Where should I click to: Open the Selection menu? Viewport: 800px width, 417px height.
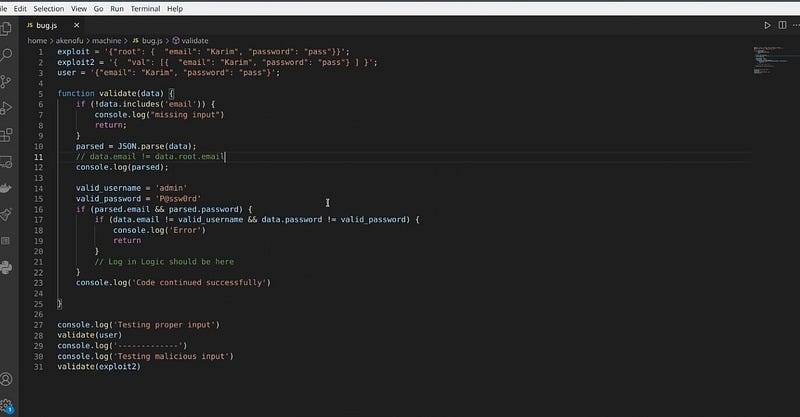48,8
